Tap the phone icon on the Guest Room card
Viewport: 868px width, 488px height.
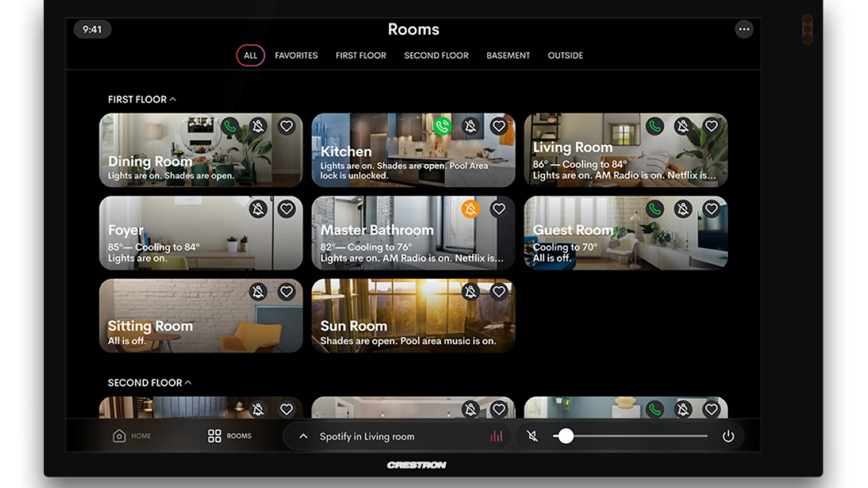pos(654,209)
